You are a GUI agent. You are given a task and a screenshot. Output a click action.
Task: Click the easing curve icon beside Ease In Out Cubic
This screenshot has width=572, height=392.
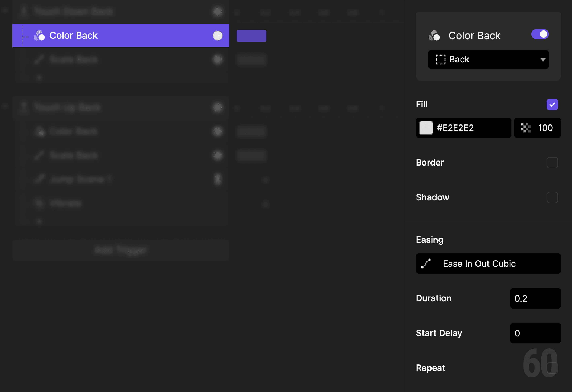click(426, 264)
